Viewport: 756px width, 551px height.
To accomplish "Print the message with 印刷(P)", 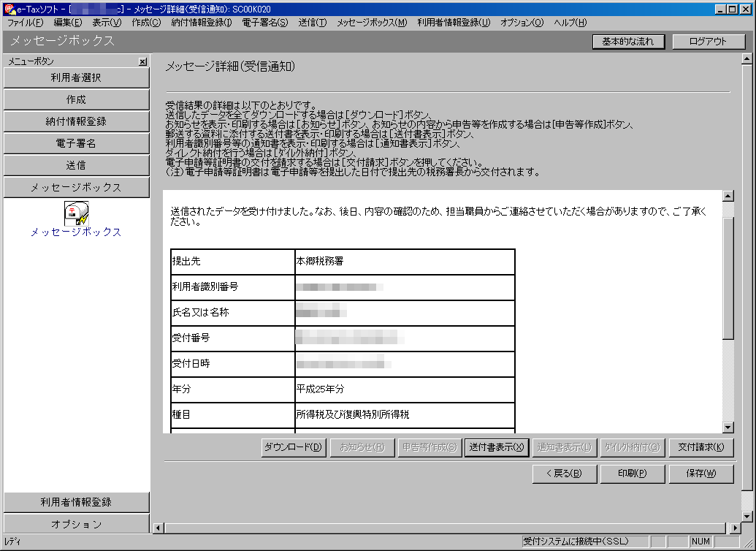I will 632,473.
